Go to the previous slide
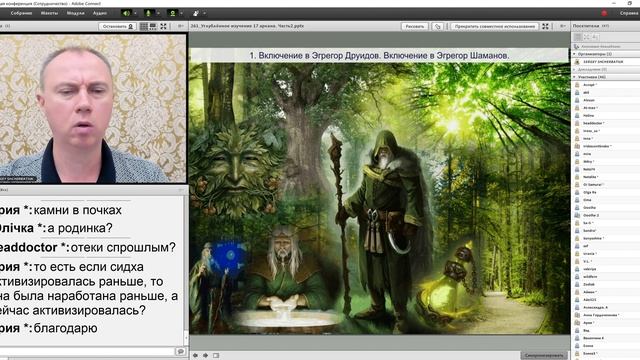 (x=196, y=356)
